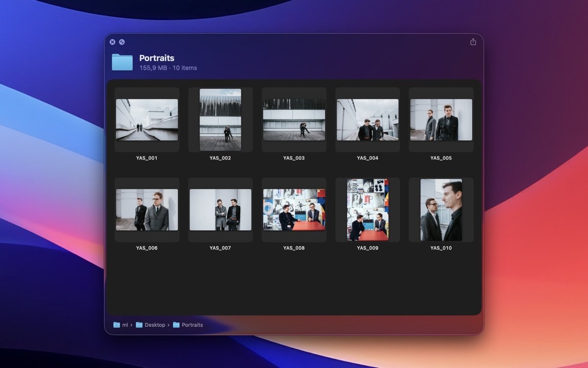Select the YAS_010 close-up portrait thumbnail

click(x=441, y=210)
